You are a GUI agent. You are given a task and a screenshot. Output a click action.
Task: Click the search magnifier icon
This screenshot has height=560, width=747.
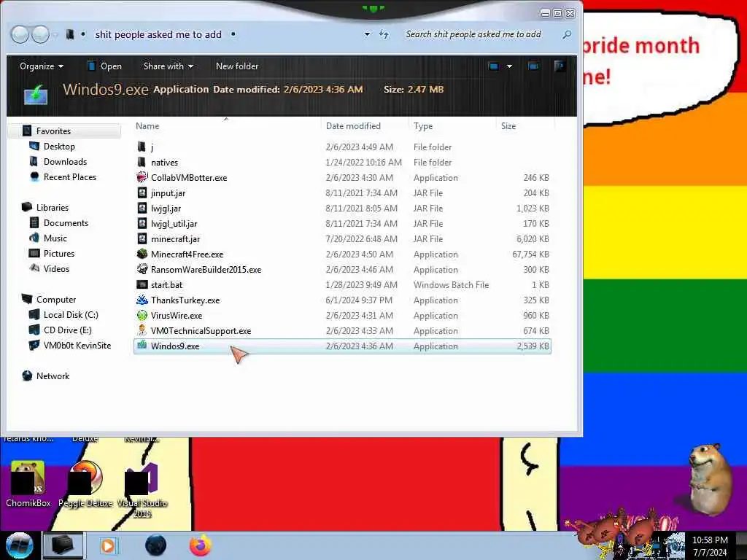point(566,34)
